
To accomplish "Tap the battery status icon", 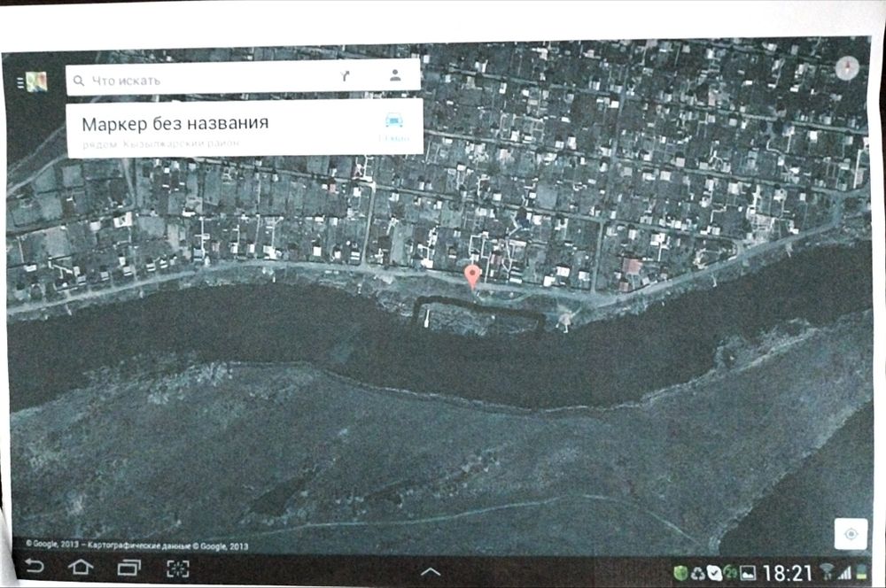I will click(862, 572).
